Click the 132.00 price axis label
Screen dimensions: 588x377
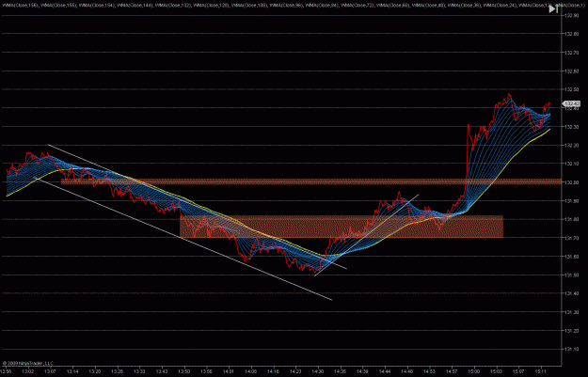(x=571, y=182)
